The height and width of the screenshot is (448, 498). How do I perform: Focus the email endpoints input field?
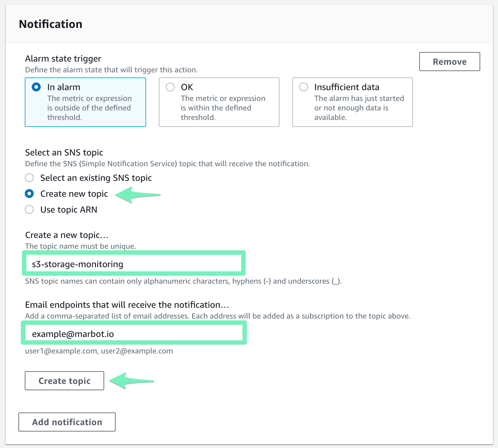(134, 333)
